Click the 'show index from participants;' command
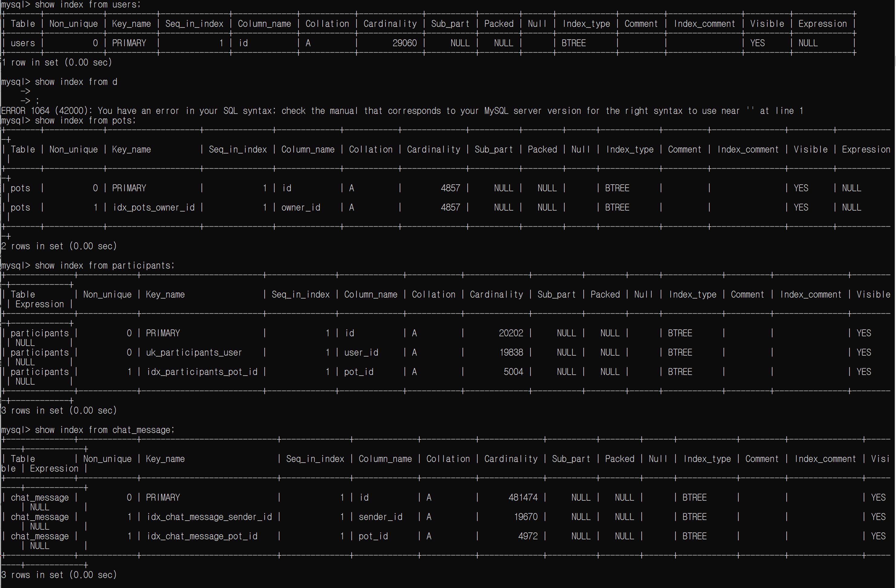Image resolution: width=896 pixels, height=588 pixels. pos(104,266)
